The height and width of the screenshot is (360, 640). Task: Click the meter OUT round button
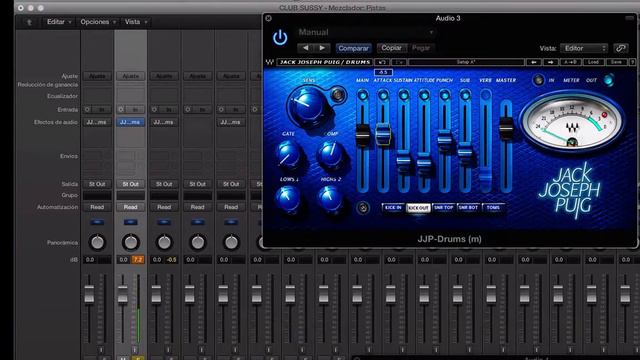click(609, 80)
